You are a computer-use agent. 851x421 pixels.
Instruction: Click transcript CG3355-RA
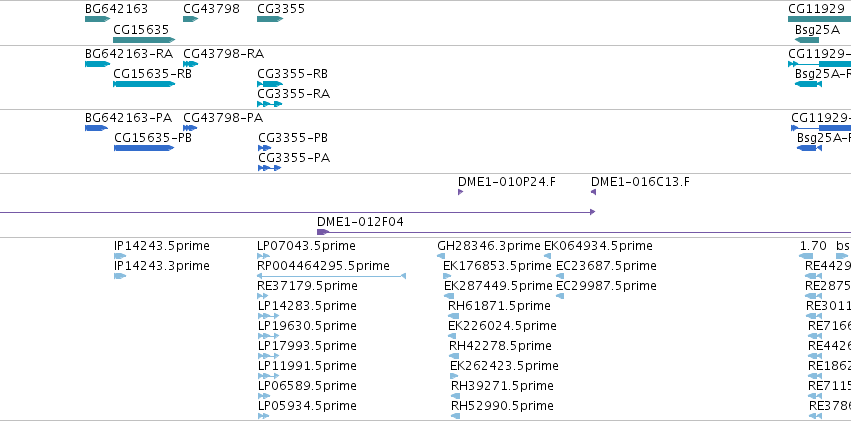(x=294, y=94)
